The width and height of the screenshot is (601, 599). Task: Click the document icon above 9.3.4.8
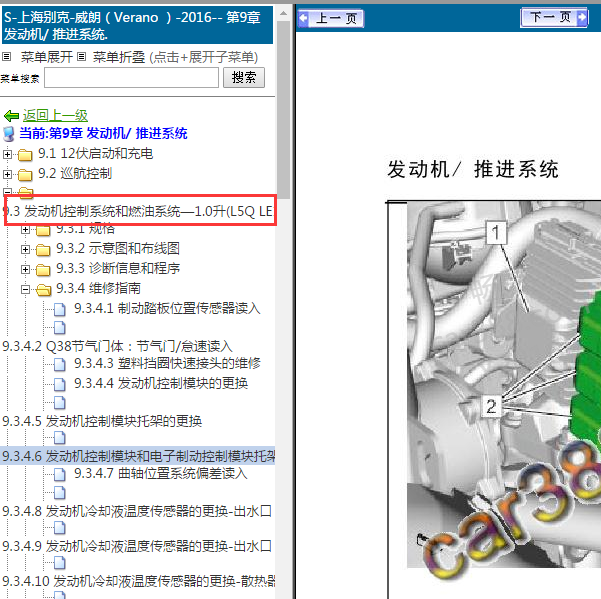[59, 492]
